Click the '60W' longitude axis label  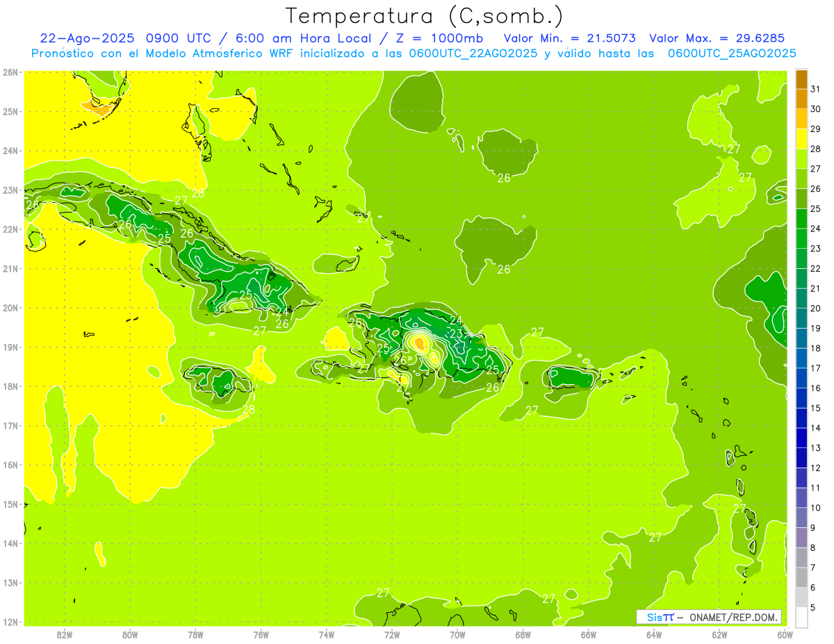pyautogui.click(x=785, y=634)
